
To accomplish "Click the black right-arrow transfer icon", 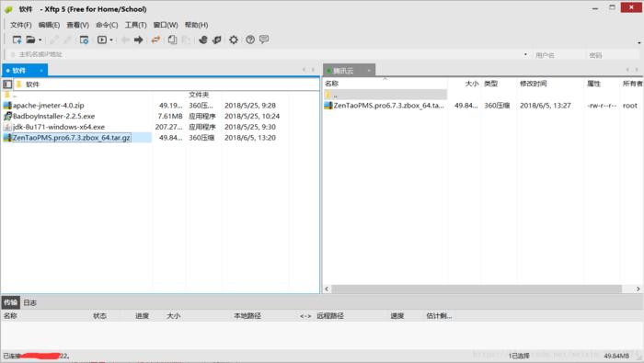I will coord(138,40).
